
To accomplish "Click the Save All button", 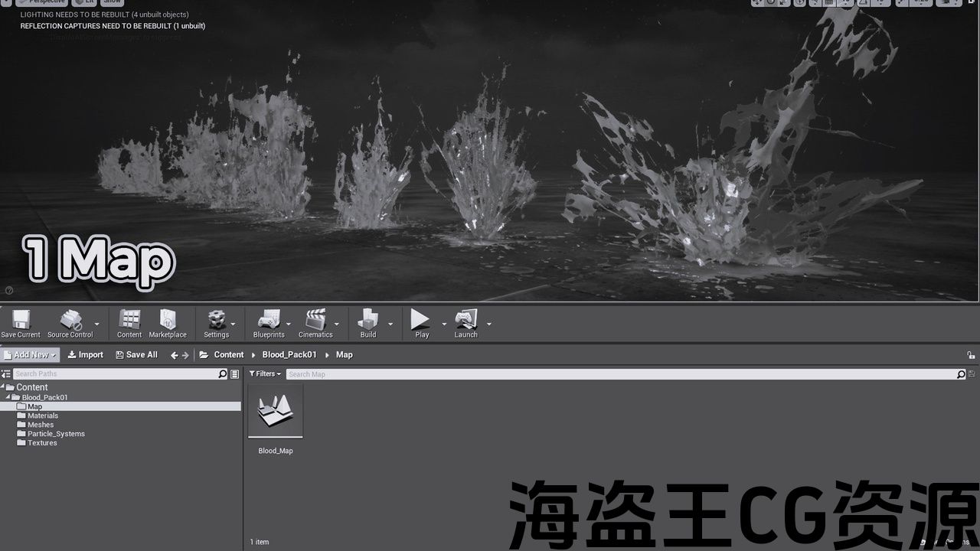I will [136, 355].
